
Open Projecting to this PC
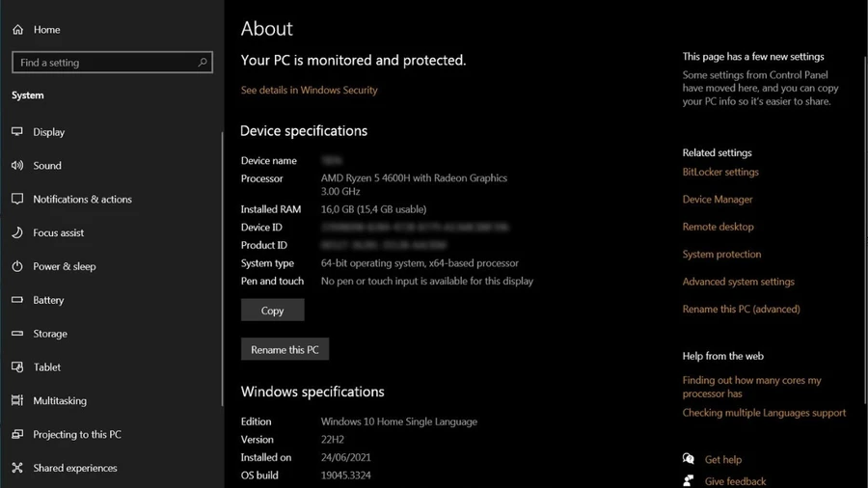(77, 434)
